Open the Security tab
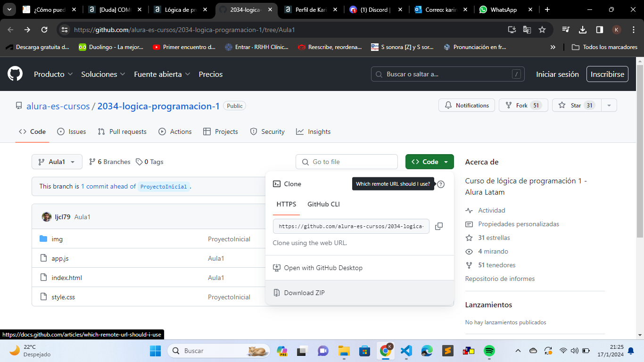Screen dimensions: 644x362 [x=267, y=132]
